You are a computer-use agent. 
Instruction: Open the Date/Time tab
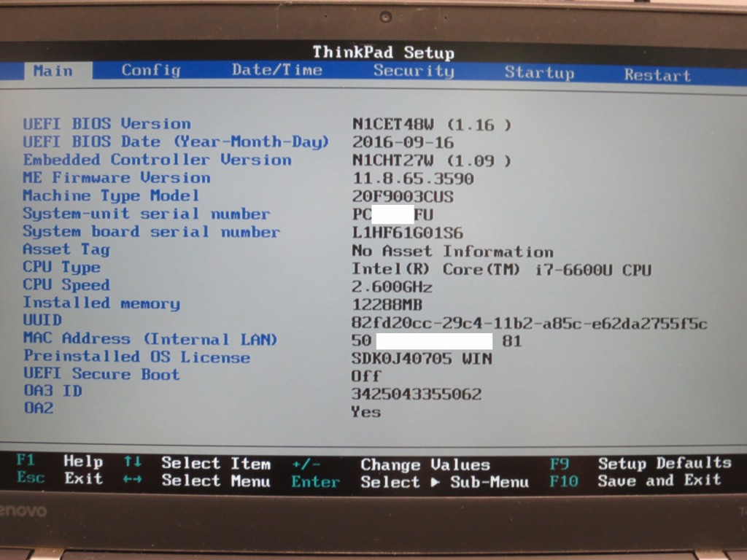point(276,71)
